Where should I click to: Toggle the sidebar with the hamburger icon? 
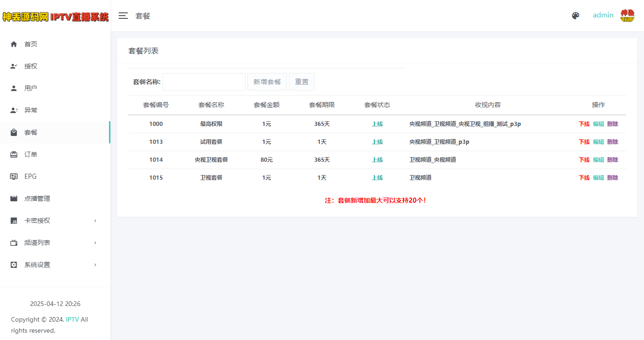pos(123,15)
